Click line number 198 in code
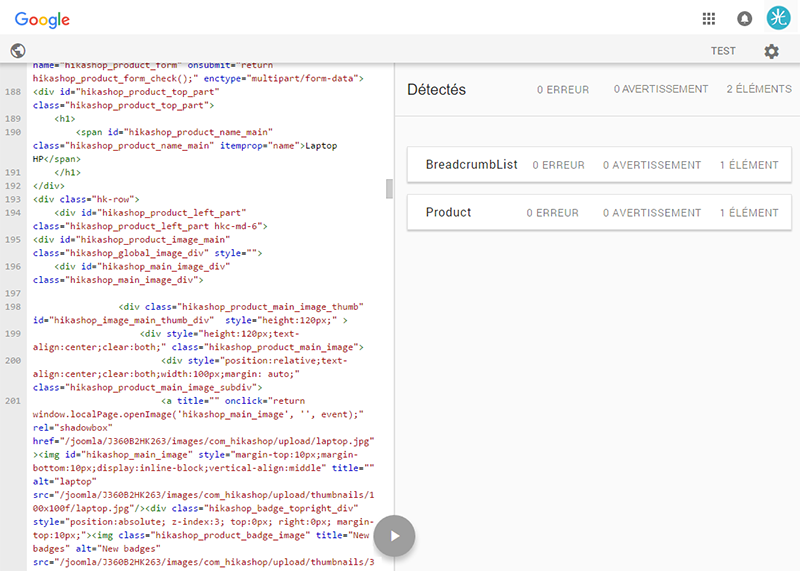The height and width of the screenshot is (571, 800). tap(13, 307)
